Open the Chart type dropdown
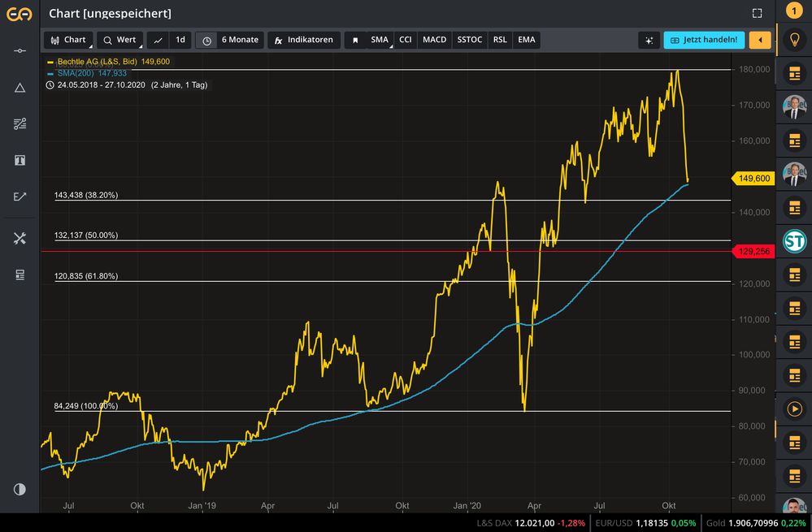The width and height of the screenshot is (812, 532). click(x=68, y=40)
